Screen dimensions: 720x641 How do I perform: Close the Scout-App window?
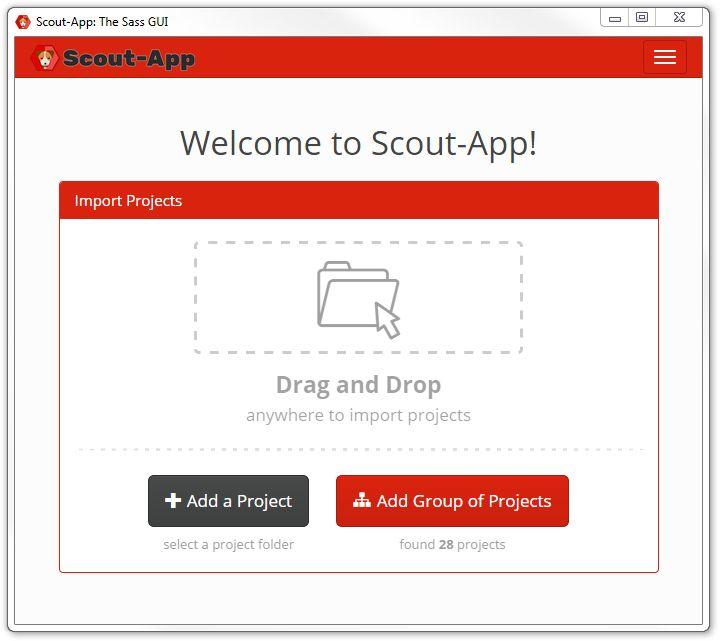[x=679, y=17]
